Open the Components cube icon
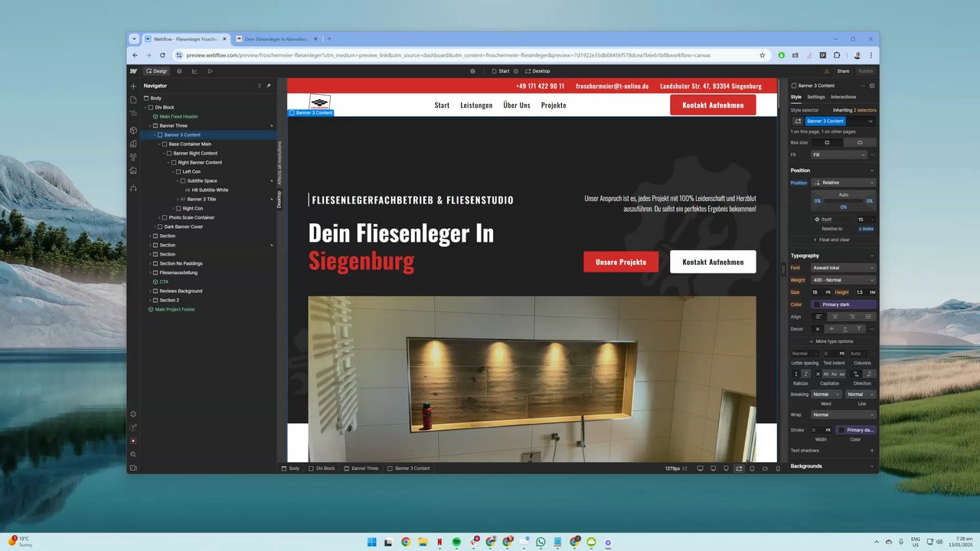The image size is (980, 551). click(x=133, y=130)
